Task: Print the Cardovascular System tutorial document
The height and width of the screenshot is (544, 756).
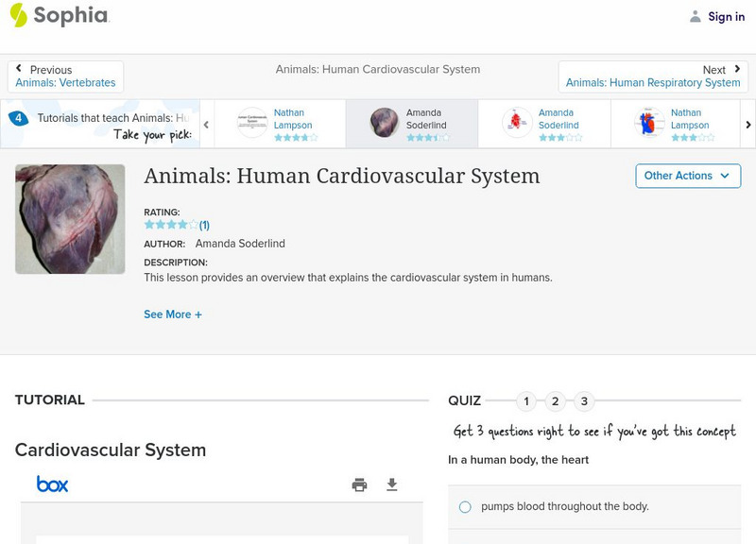Action: pyautogui.click(x=359, y=485)
